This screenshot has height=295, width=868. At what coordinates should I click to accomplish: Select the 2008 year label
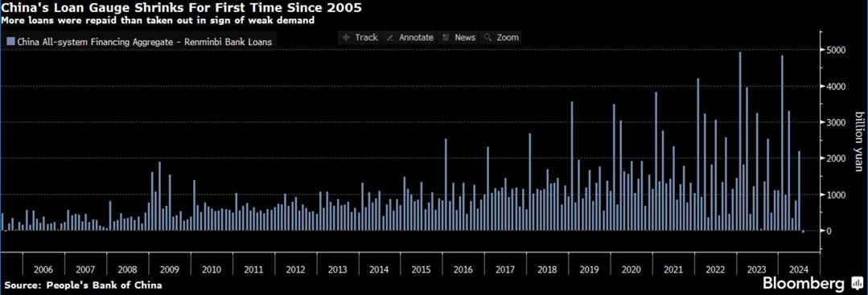pyautogui.click(x=127, y=269)
